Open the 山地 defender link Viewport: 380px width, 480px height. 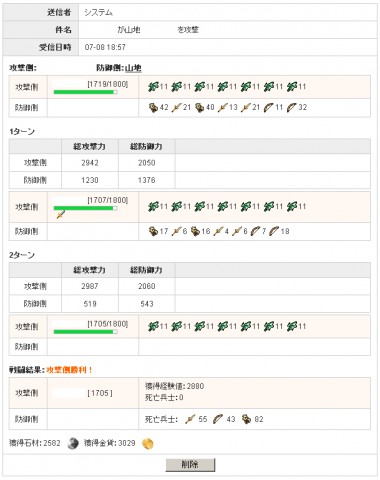[x=133, y=68]
